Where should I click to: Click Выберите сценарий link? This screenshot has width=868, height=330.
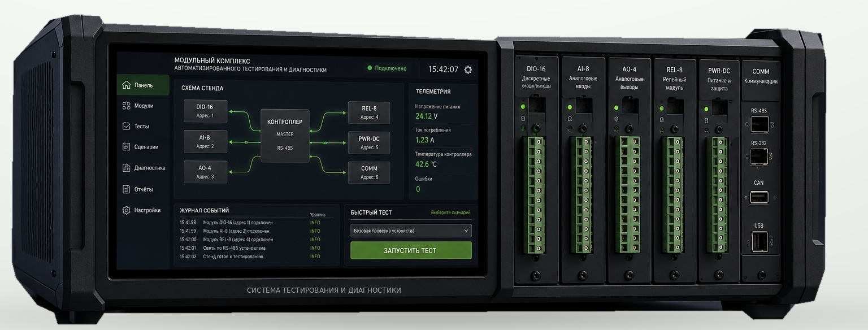(450, 213)
